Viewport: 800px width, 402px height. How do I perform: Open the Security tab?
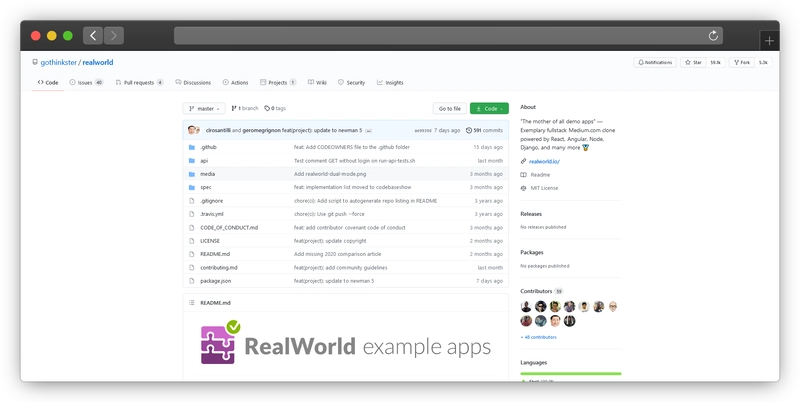pos(352,83)
